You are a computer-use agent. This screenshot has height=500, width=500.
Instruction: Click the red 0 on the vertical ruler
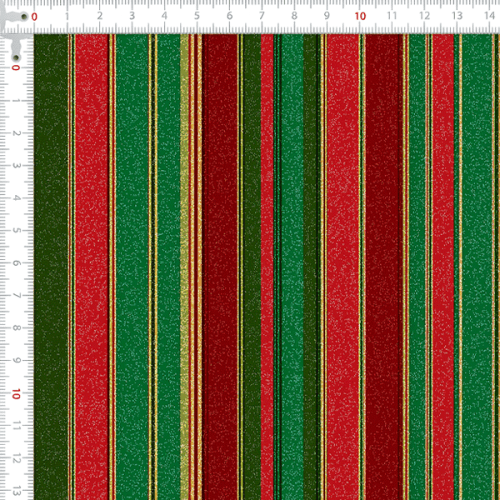16,68
